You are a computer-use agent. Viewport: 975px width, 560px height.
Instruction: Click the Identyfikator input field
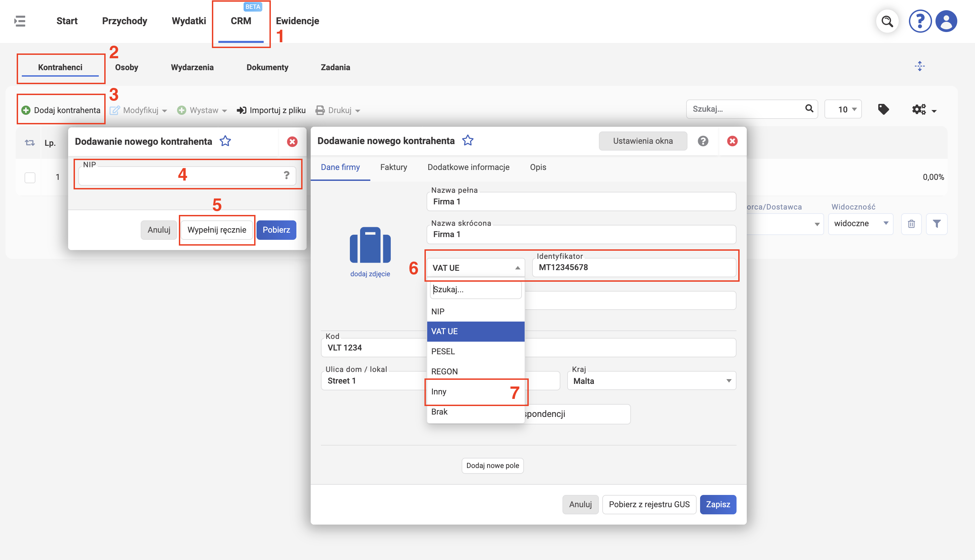(x=634, y=268)
